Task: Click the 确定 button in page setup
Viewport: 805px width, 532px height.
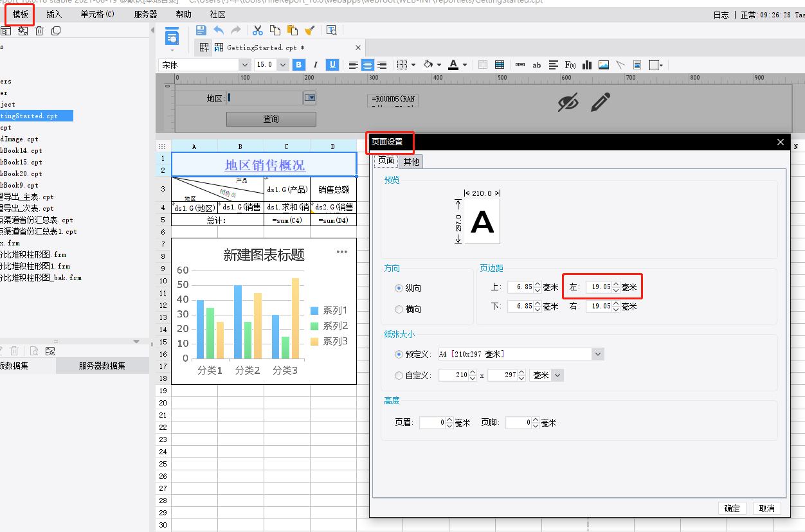Action: 732,508
